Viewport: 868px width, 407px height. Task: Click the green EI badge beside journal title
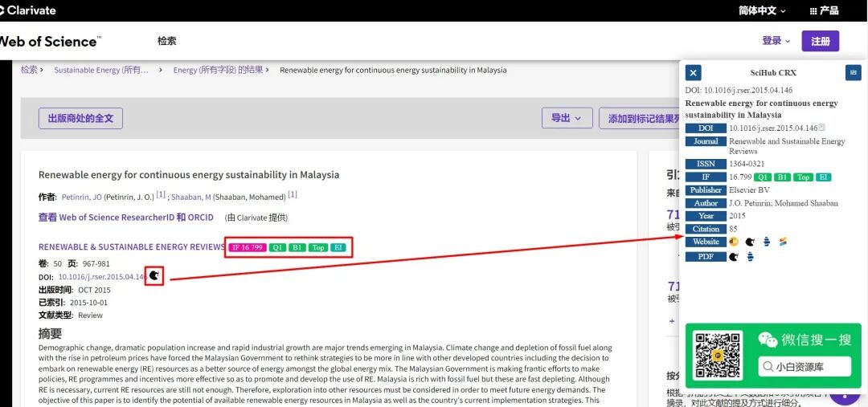point(338,247)
